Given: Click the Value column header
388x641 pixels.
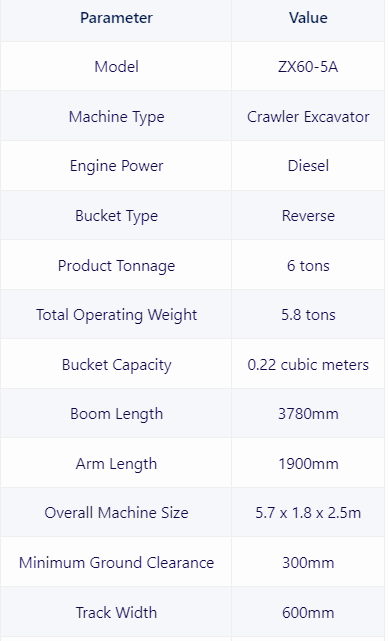Looking at the screenshot, I should [x=308, y=18].
